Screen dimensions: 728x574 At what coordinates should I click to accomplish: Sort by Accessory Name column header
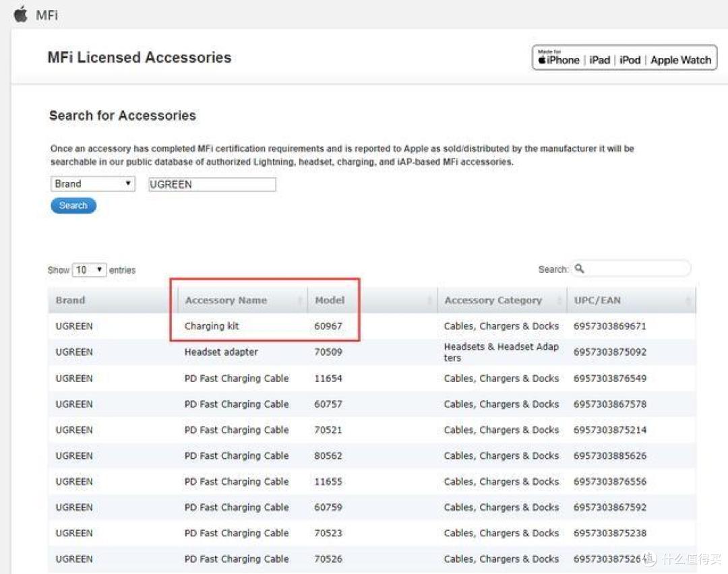pos(226,300)
